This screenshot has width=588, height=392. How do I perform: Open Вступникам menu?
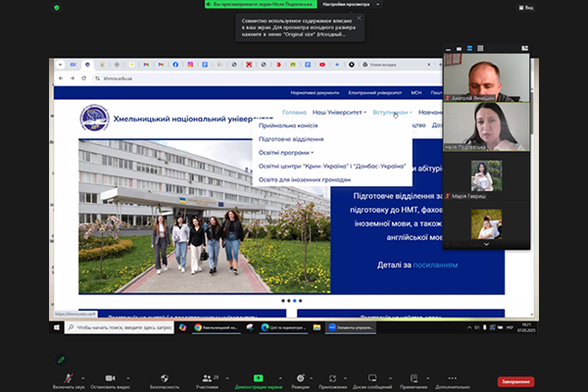pos(392,112)
